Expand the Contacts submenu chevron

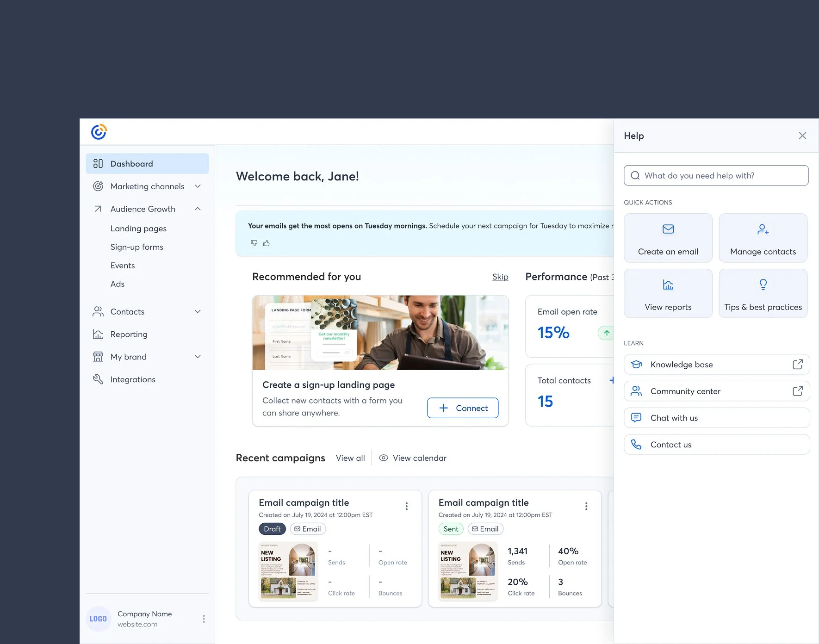click(198, 312)
